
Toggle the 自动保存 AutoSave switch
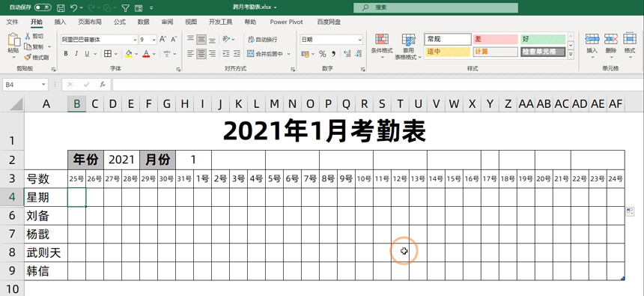(43, 7)
